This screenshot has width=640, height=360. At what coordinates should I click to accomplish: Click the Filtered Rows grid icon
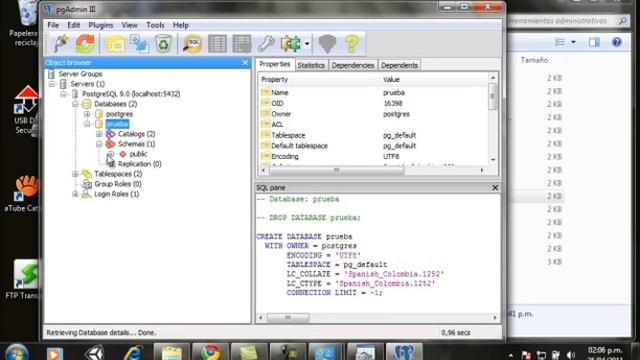[x=242, y=44]
